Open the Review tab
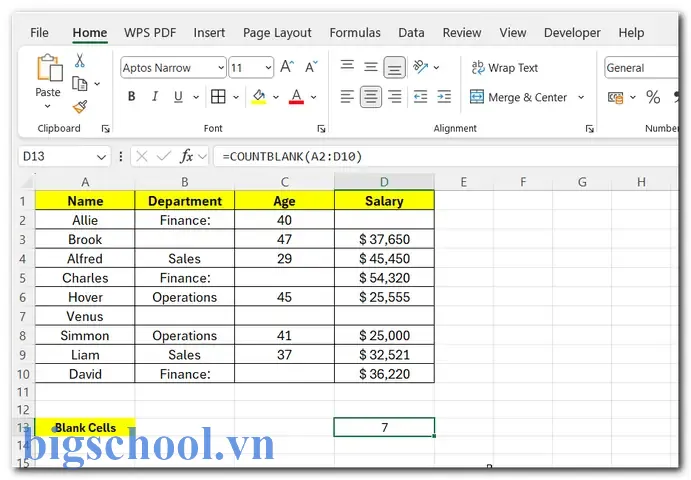Viewport: 691px width, 480px height. [x=462, y=33]
